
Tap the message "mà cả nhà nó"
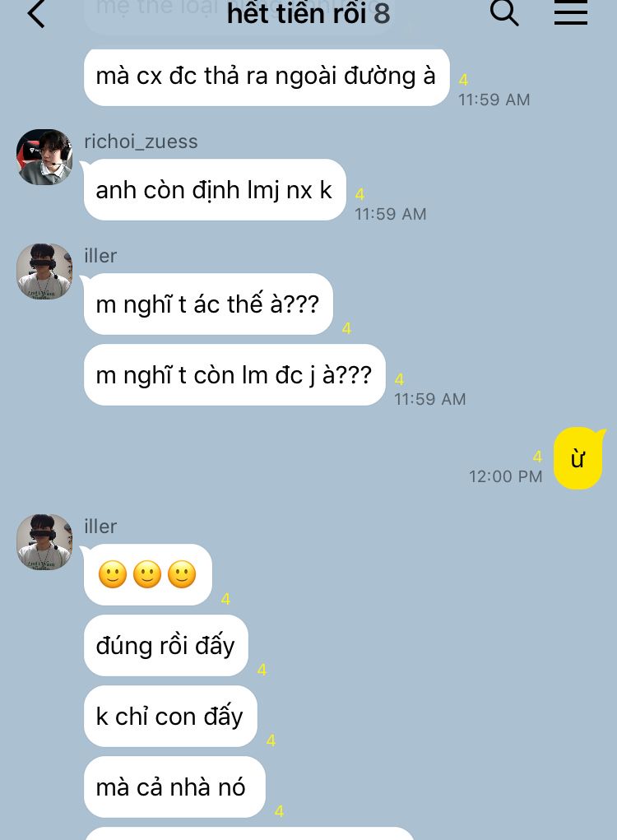(x=174, y=787)
